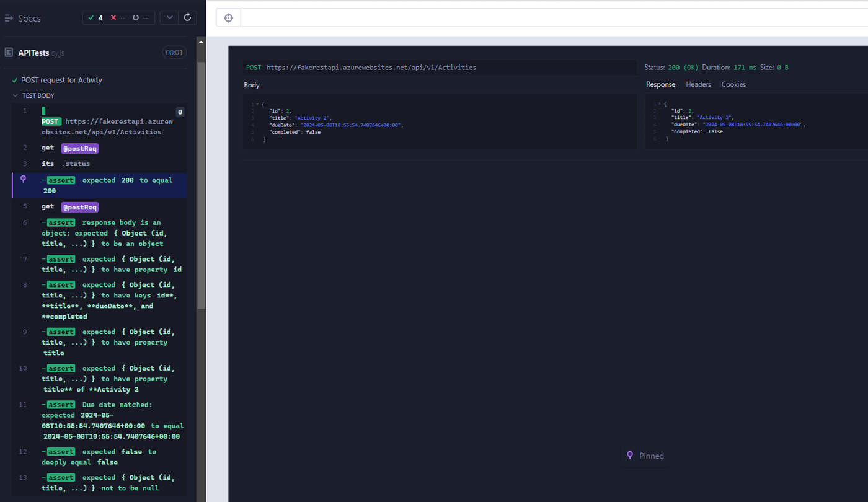Screen dimensions: 868x502
Task: Click the rerun all tests icon
Action: pos(188,18)
